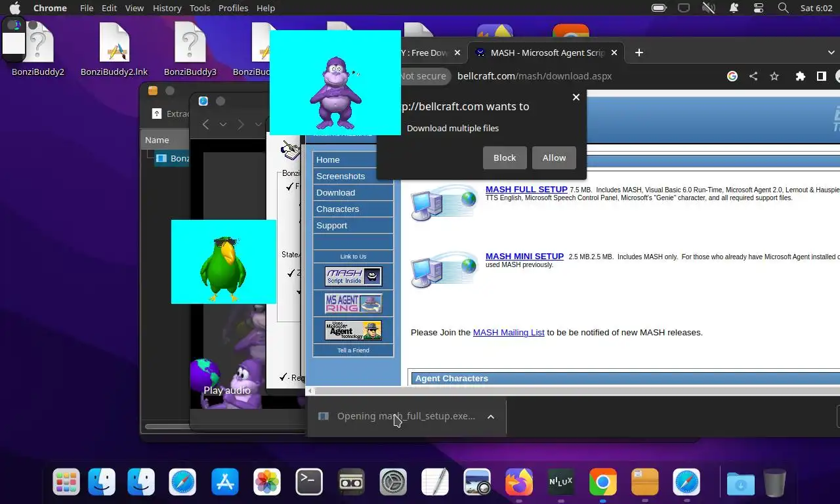Expand the tab search chevron

pos(831,52)
